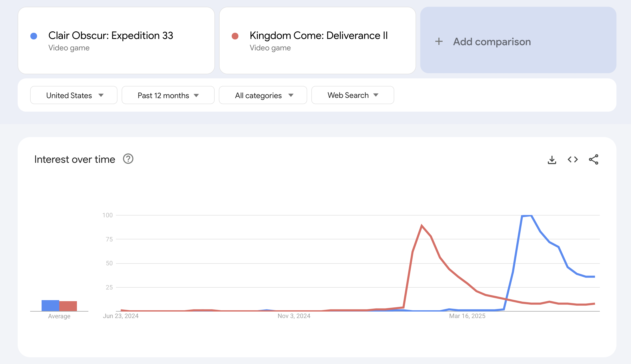Click Video game under Clair Obscur

click(x=69, y=48)
